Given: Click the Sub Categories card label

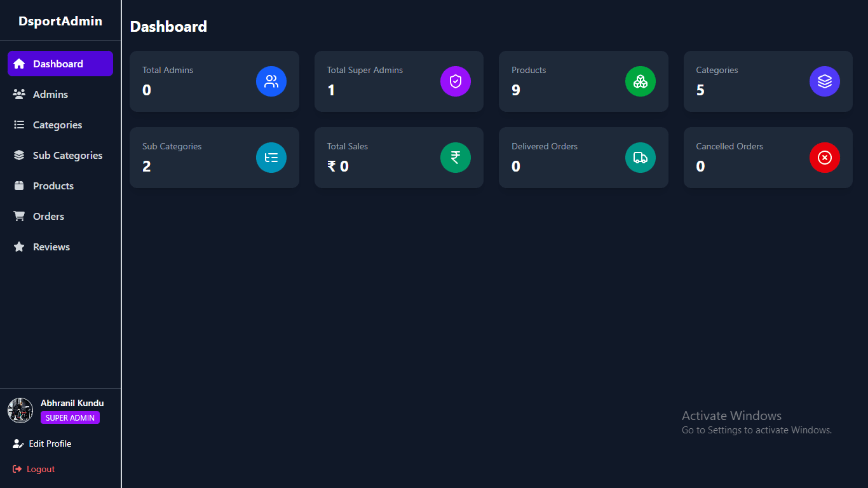Looking at the screenshot, I should [172, 146].
